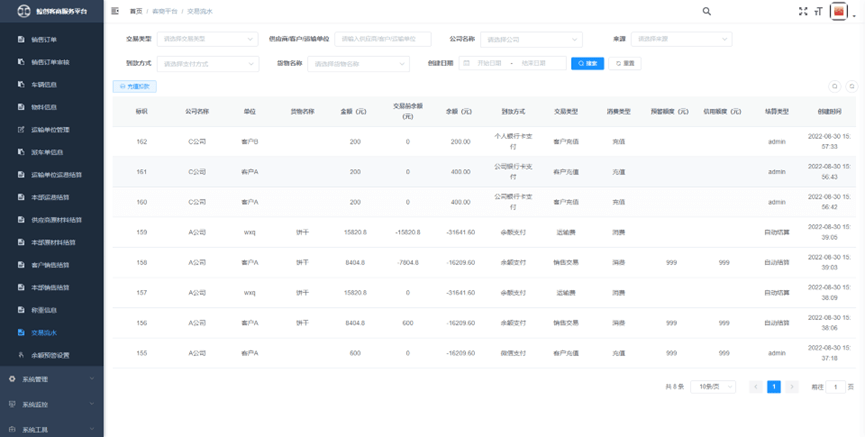Open the 交易类型 dropdown
This screenshot has height=437, width=865.
207,39
